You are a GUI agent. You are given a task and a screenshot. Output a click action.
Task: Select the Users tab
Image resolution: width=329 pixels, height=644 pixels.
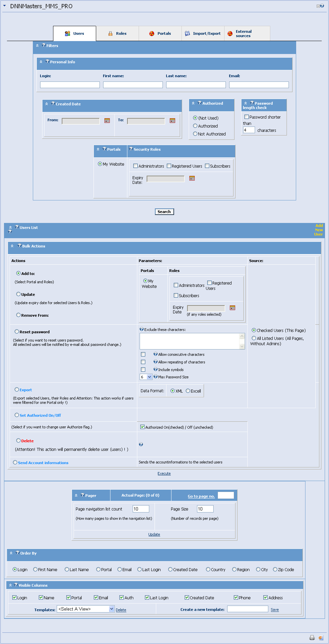coord(75,33)
